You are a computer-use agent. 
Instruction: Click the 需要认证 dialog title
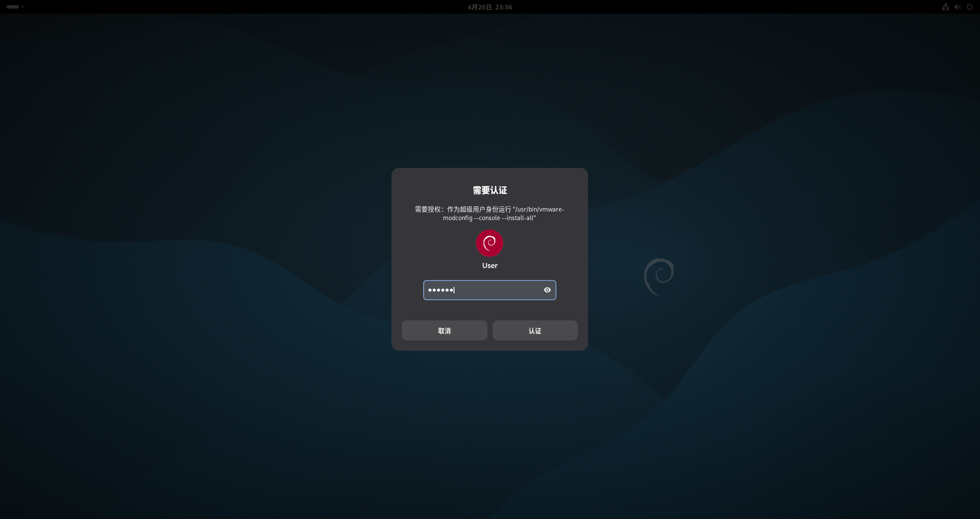click(490, 190)
